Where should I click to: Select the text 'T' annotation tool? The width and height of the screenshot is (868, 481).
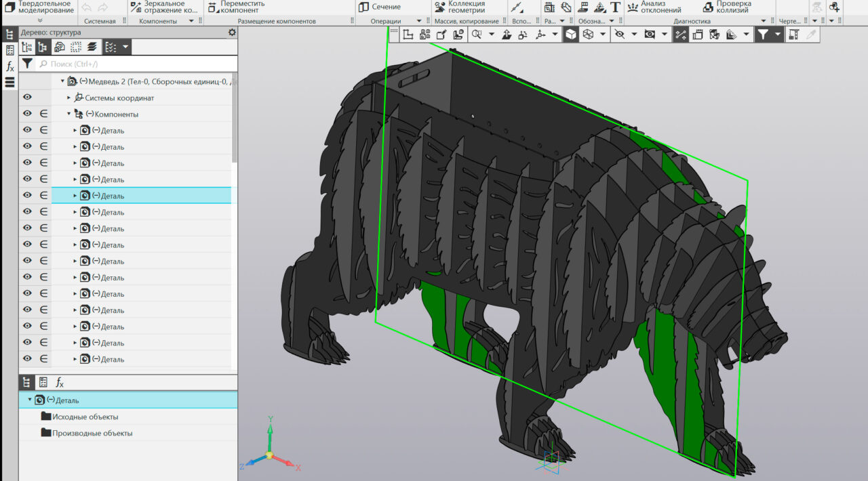pyautogui.click(x=615, y=7)
